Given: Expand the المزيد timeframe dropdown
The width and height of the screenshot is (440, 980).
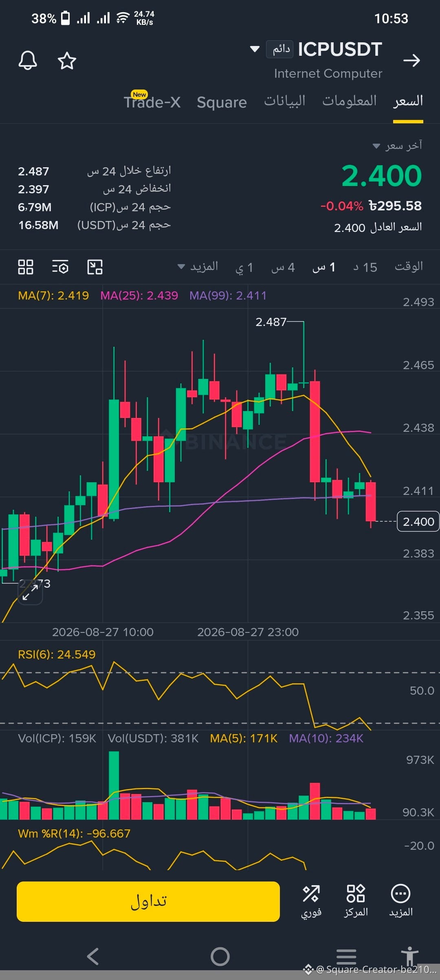Looking at the screenshot, I should tap(198, 267).
